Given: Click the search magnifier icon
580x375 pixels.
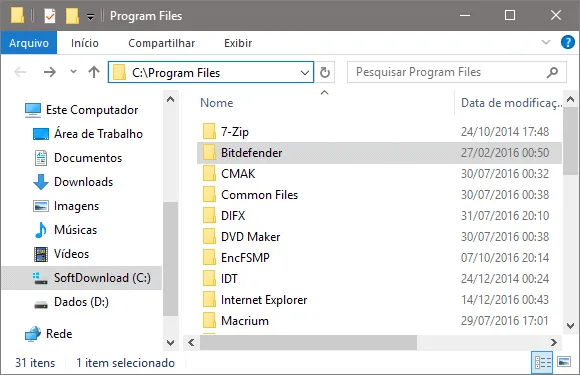Looking at the screenshot, I should 552,72.
